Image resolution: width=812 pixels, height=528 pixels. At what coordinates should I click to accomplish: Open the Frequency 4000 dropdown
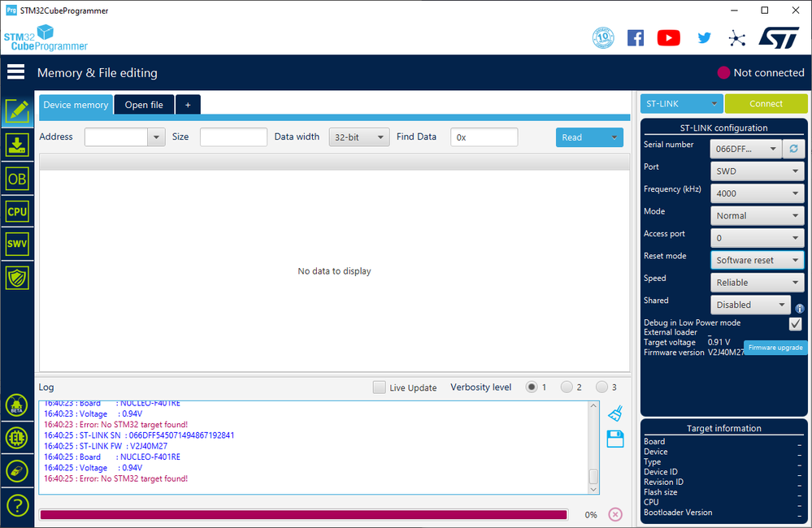757,193
